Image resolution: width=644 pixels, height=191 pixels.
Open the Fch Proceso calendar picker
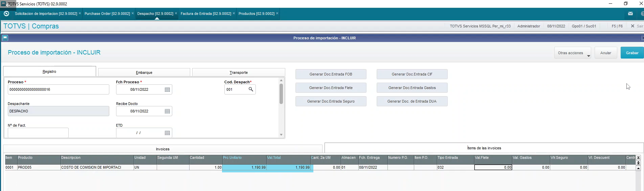tap(167, 89)
